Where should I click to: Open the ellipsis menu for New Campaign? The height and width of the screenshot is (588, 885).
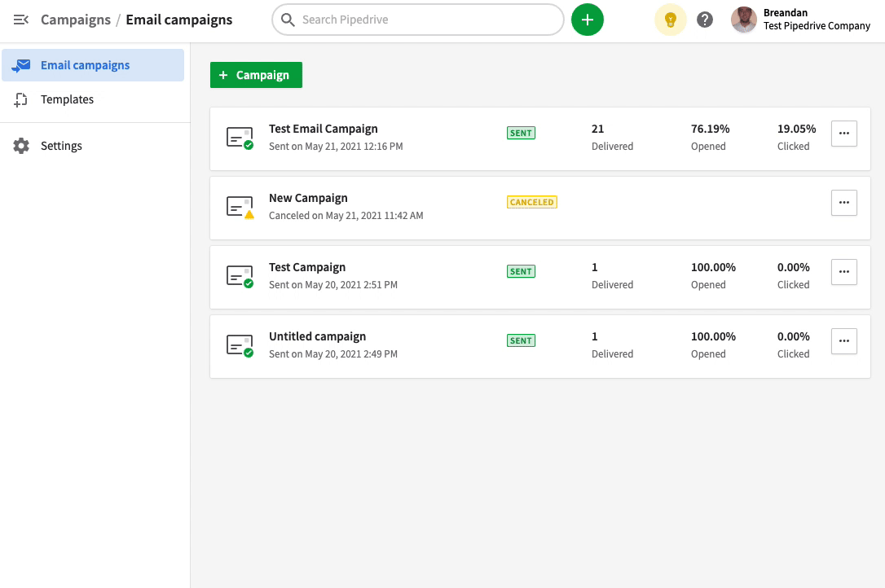pyautogui.click(x=843, y=202)
